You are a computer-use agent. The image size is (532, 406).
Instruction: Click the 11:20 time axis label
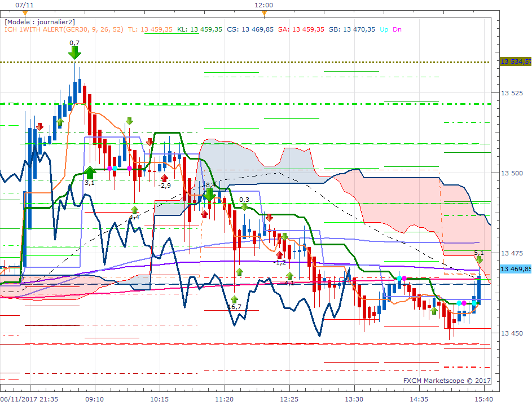click(x=225, y=399)
